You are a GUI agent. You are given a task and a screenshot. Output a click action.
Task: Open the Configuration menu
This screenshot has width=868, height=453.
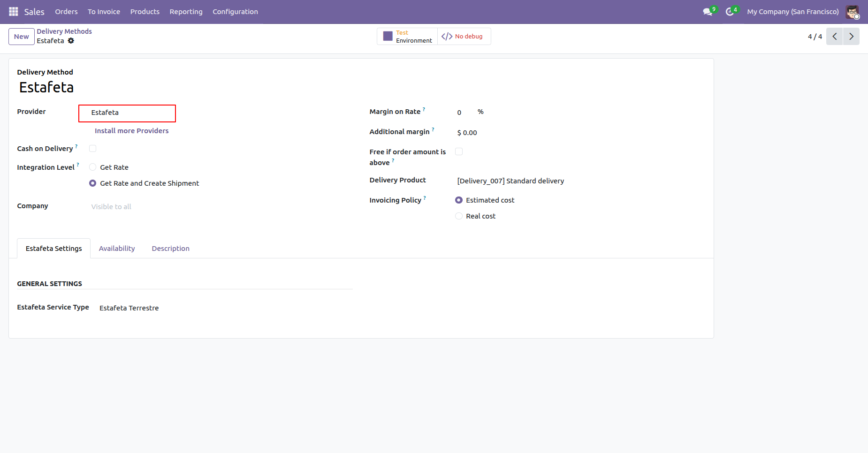coord(235,12)
